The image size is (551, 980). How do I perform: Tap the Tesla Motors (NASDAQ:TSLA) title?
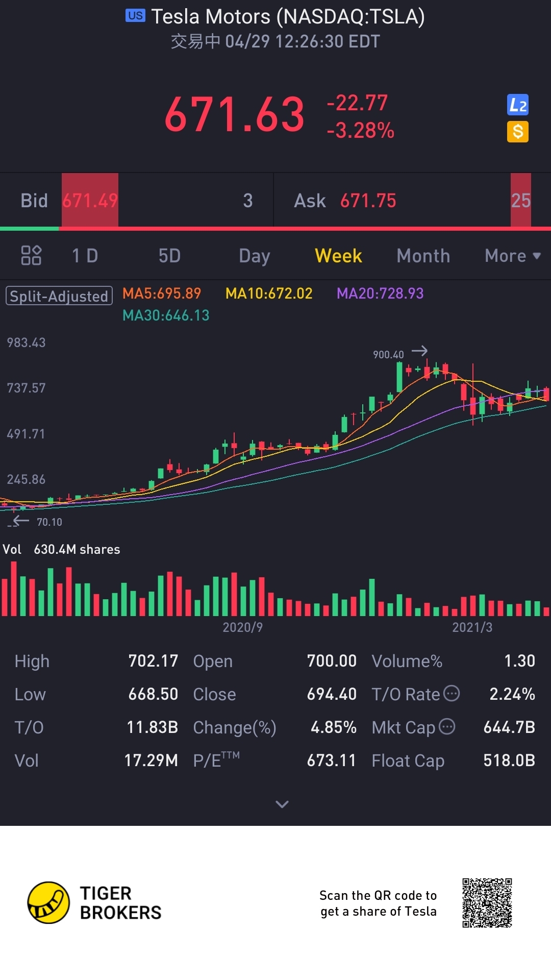click(x=288, y=16)
